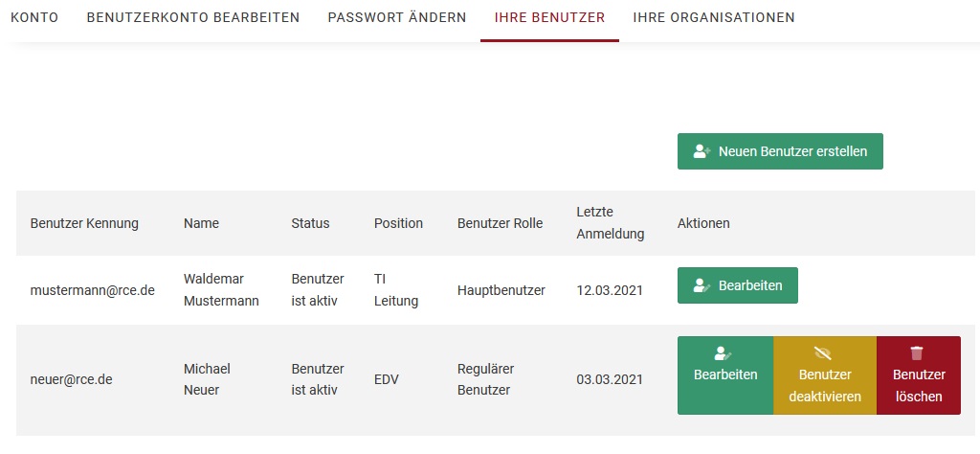Click the add-user icon on Neuen Benutzer erstellen
This screenshot has height=454, width=980.
pyautogui.click(x=702, y=151)
